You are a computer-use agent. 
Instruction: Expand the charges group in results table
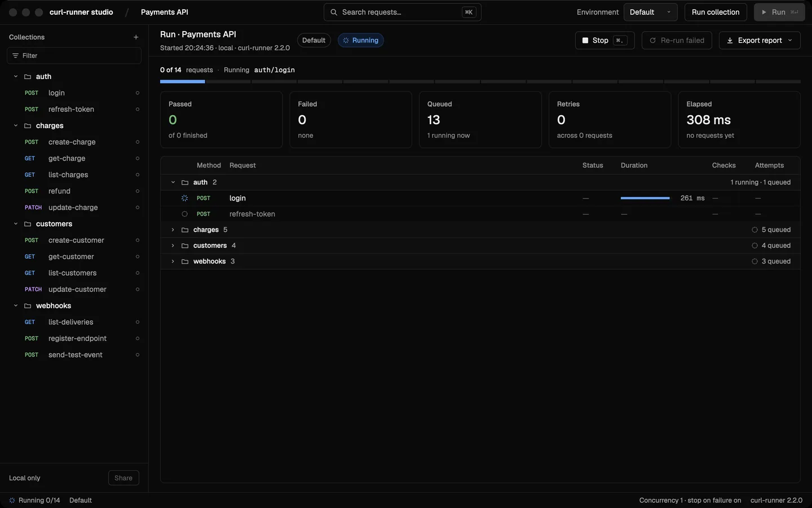(173, 230)
